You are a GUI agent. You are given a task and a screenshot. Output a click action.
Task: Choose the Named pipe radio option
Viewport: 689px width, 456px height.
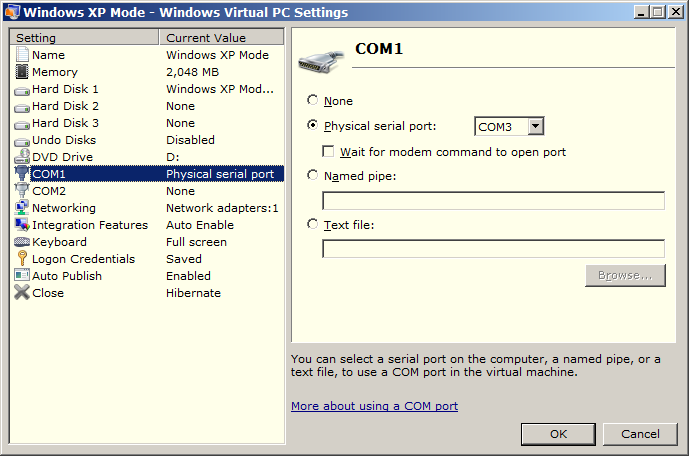[312, 175]
